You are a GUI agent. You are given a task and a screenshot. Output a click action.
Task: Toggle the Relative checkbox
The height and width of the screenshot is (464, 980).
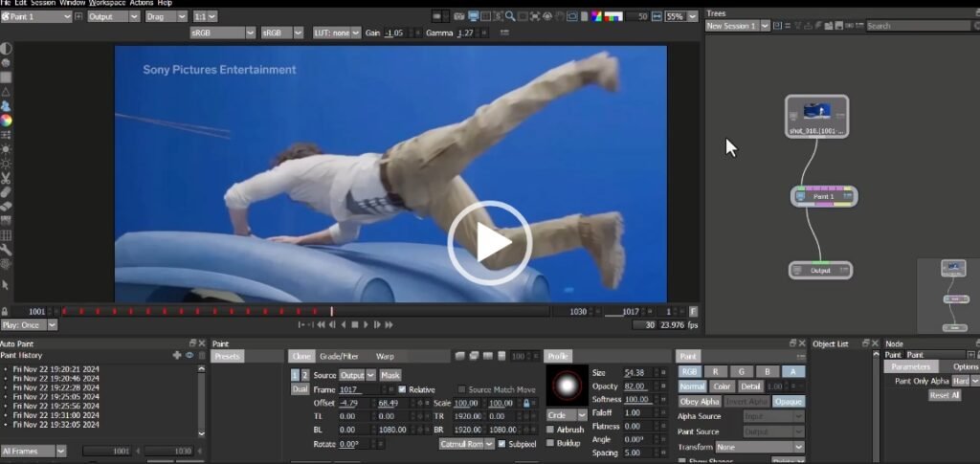pyautogui.click(x=402, y=389)
